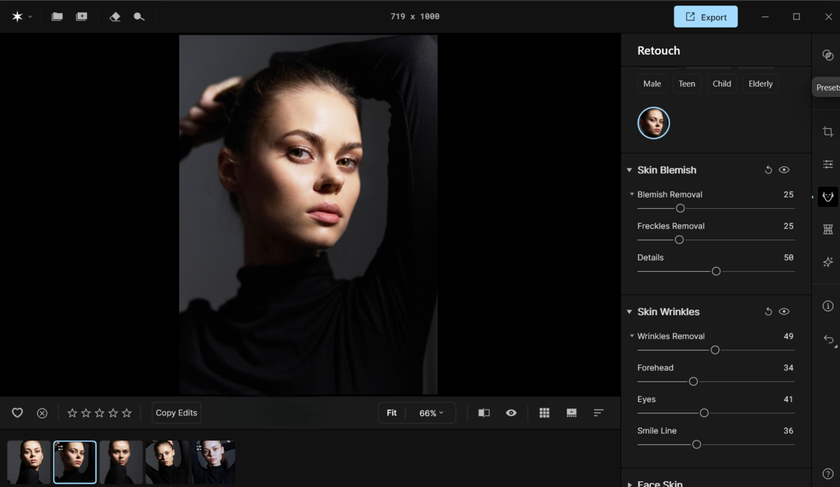Click the undo history arrow icon

click(x=829, y=339)
